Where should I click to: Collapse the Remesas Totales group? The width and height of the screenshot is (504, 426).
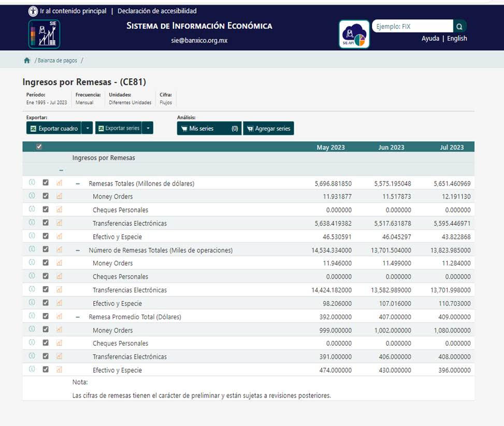point(78,183)
